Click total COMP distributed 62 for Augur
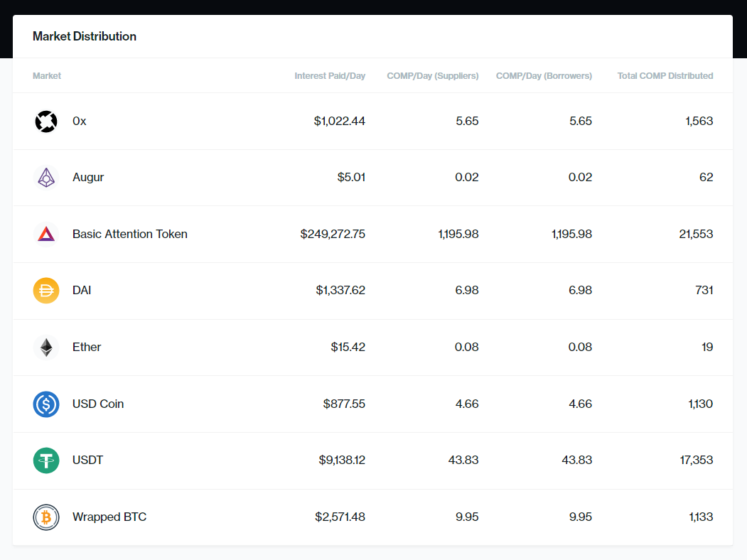747x560 pixels. click(706, 177)
